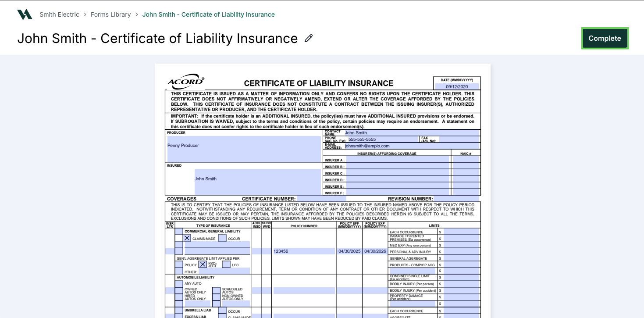The height and width of the screenshot is (318, 644).
Task: Go to Smith Electric breadcrumb
Action: (x=59, y=14)
